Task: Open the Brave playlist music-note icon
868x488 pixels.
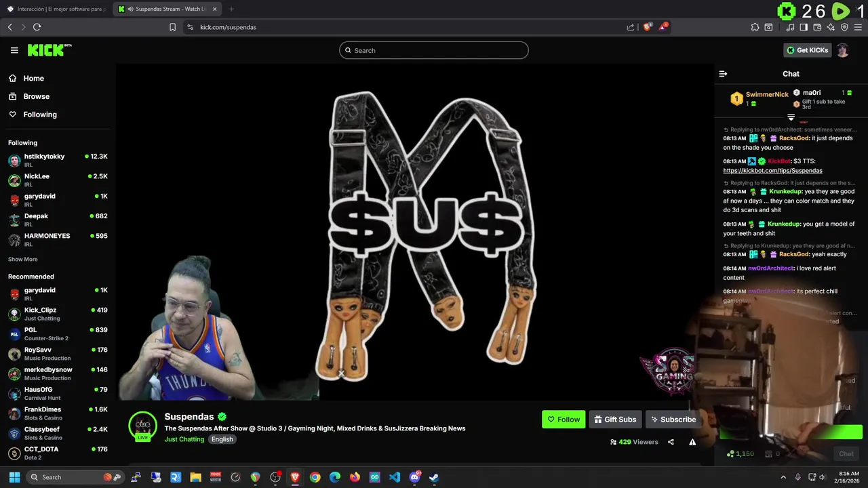Action: (790, 27)
